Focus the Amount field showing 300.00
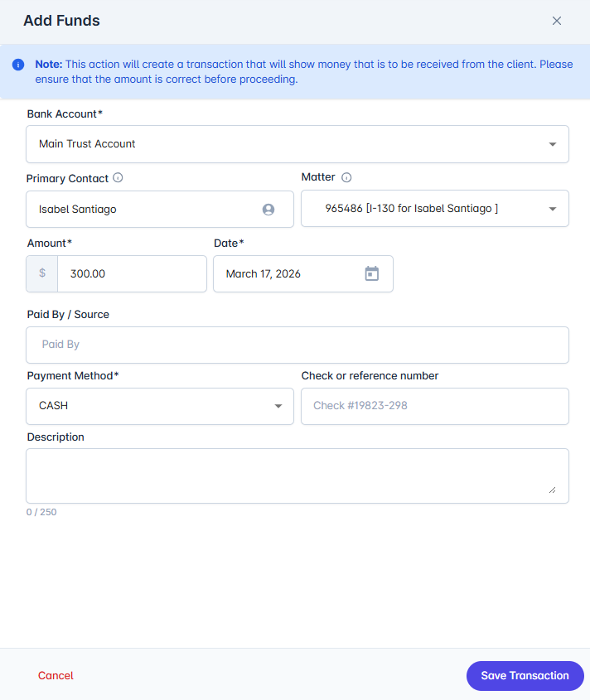The image size is (590, 700). pos(131,273)
